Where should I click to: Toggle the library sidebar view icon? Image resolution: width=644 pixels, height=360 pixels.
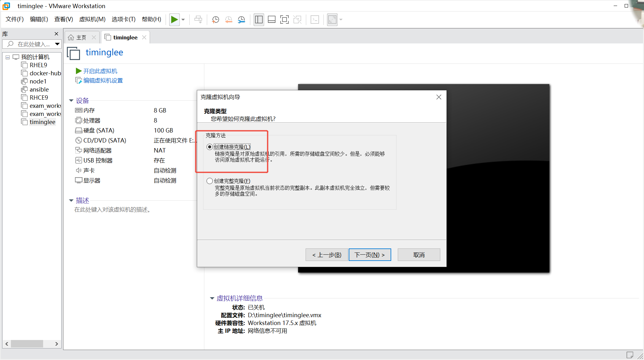point(259,20)
